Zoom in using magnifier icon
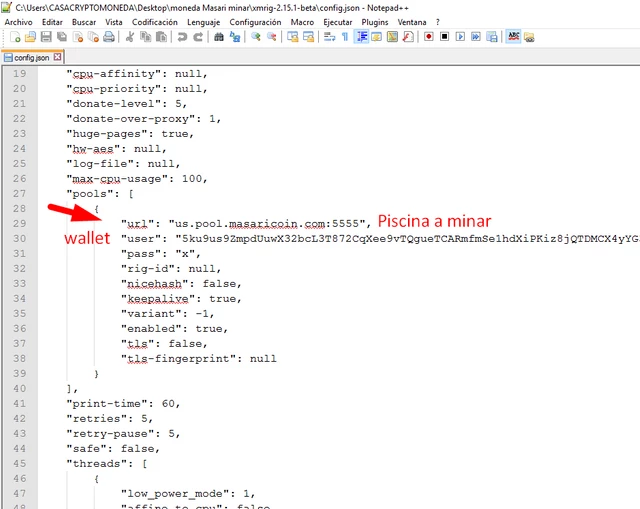 click(256, 37)
